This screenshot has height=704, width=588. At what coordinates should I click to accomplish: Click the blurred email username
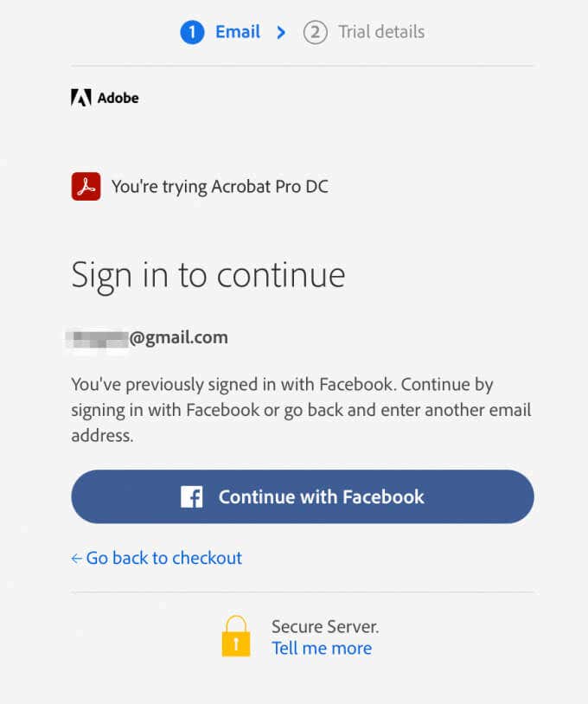pos(98,338)
